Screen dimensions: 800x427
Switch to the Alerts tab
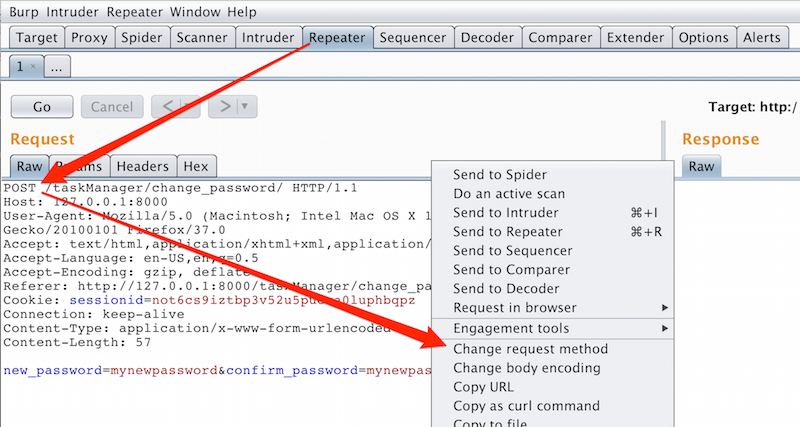(762, 37)
